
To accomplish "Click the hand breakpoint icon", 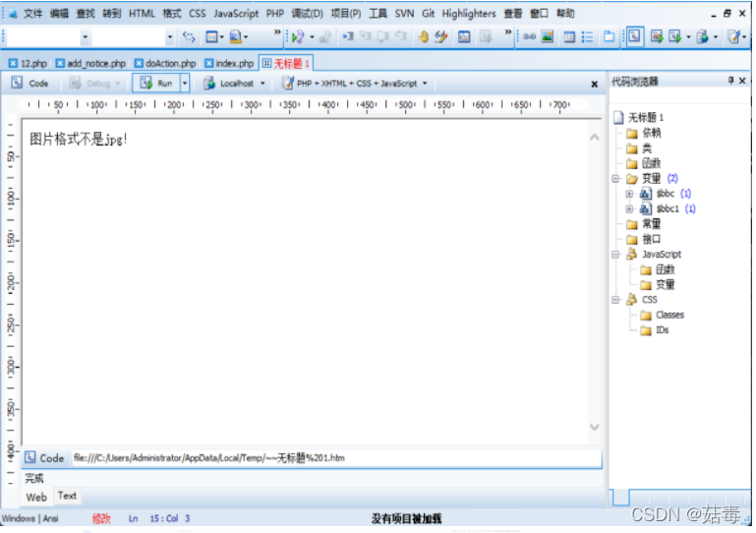I will point(424,36).
